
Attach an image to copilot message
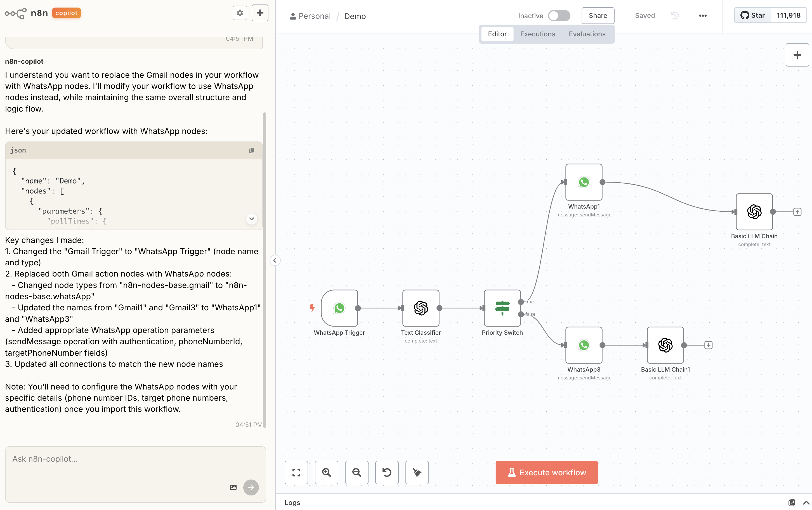pyautogui.click(x=233, y=487)
